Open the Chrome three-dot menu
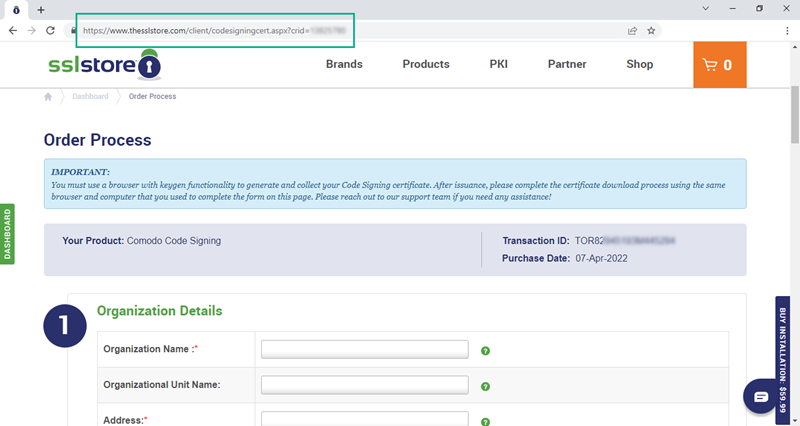Screen dimensions: 800x426 point(787,31)
